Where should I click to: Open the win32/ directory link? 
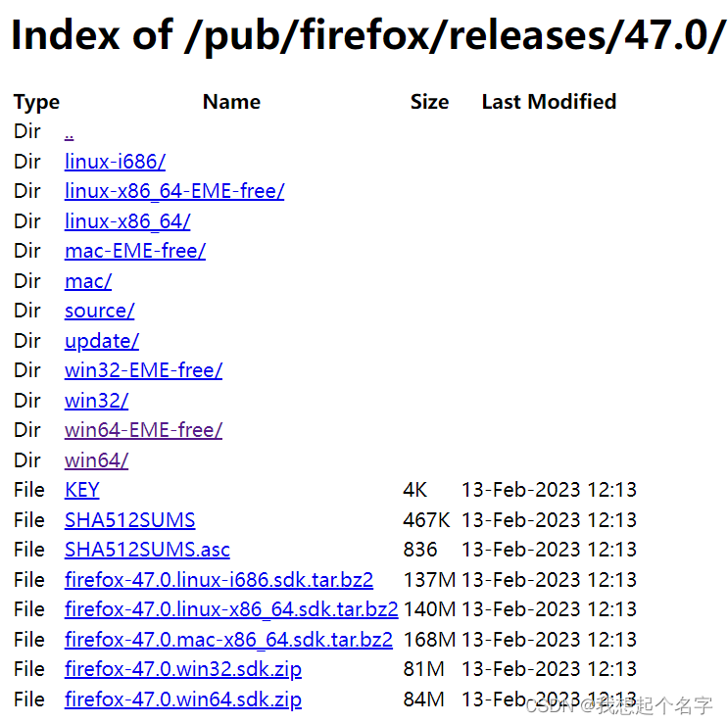(97, 401)
